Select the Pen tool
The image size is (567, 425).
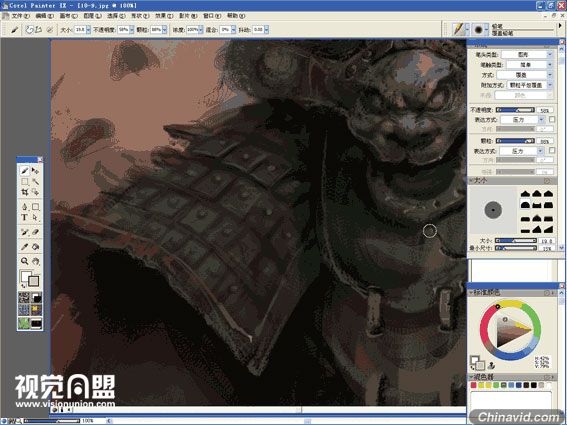pyautogui.click(x=24, y=207)
